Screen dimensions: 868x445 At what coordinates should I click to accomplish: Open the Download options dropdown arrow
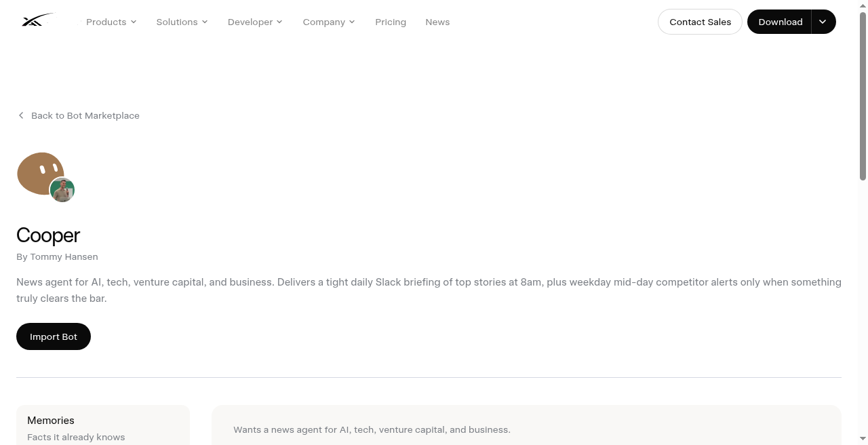823,22
